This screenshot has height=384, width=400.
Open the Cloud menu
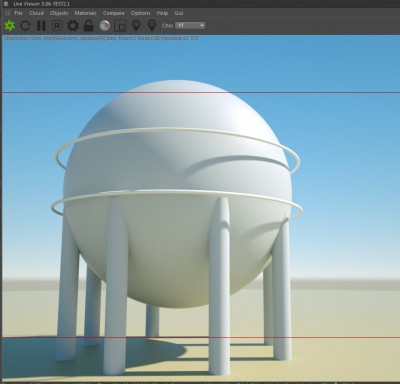pyautogui.click(x=36, y=13)
